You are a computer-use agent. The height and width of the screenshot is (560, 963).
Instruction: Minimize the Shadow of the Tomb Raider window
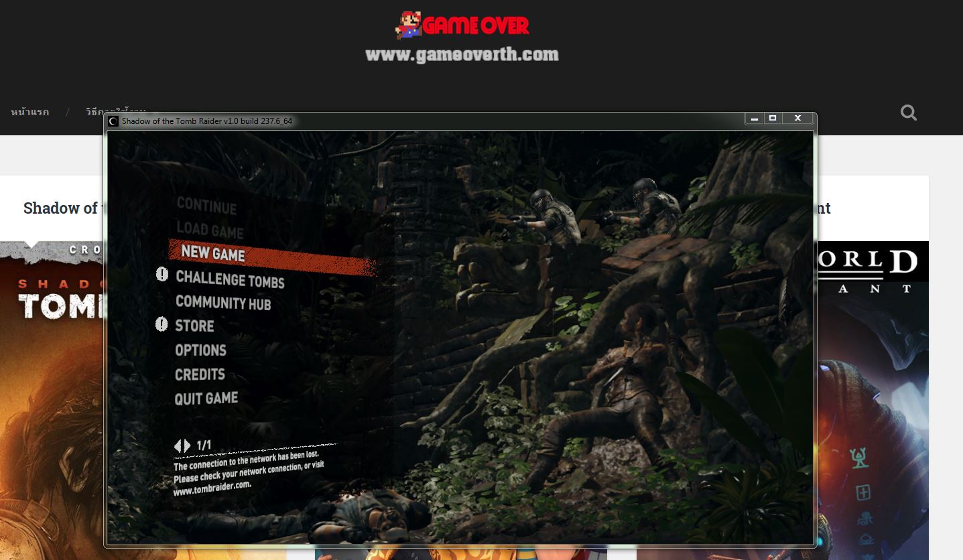(x=754, y=119)
